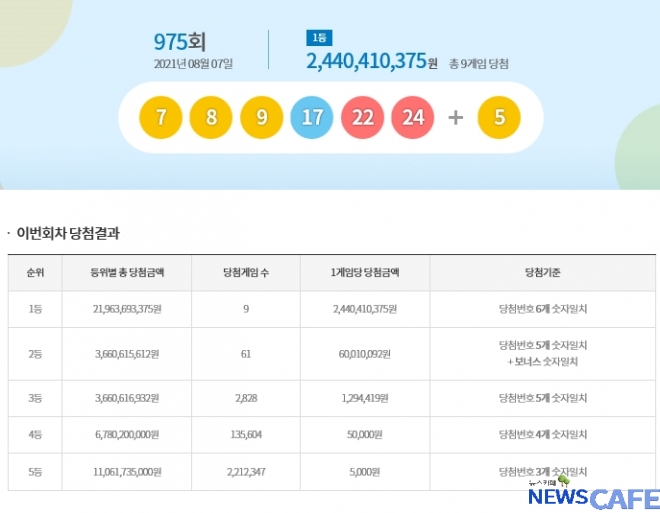
Task: Click the yellow number 7 lottery ball
Action: pyautogui.click(x=160, y=117)
